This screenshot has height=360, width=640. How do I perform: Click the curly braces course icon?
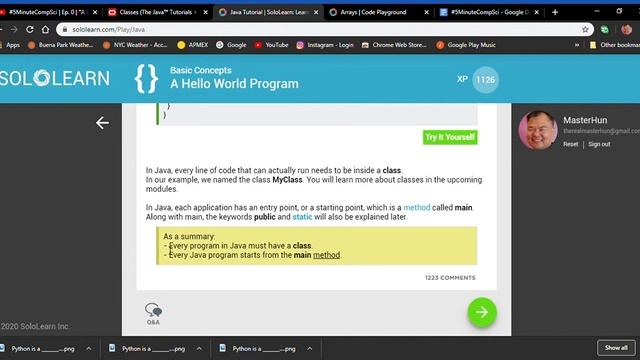[146, 78]
